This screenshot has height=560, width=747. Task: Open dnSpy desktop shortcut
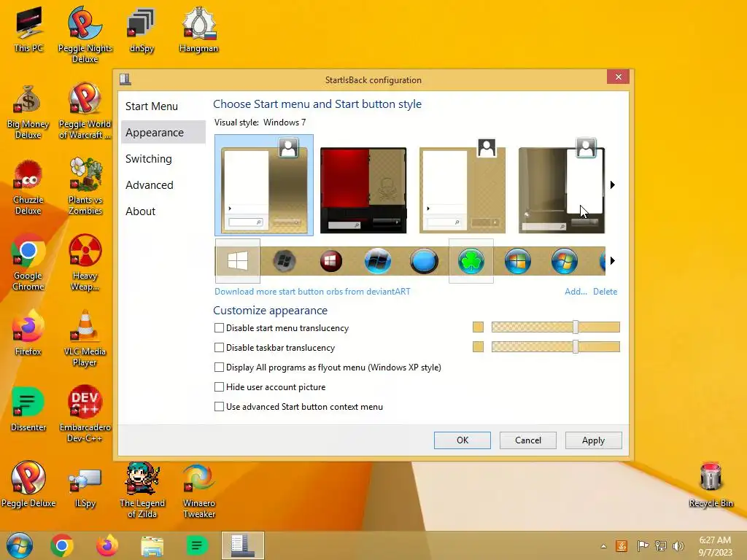pyautogui.click(x=142, y=29)
